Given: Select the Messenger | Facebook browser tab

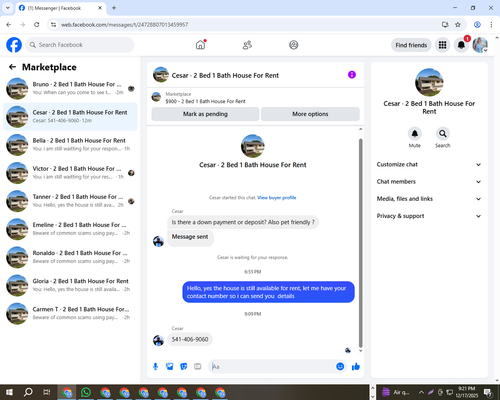Looking at the screenshot, I should pyautogui.click(x=60, y=8).
